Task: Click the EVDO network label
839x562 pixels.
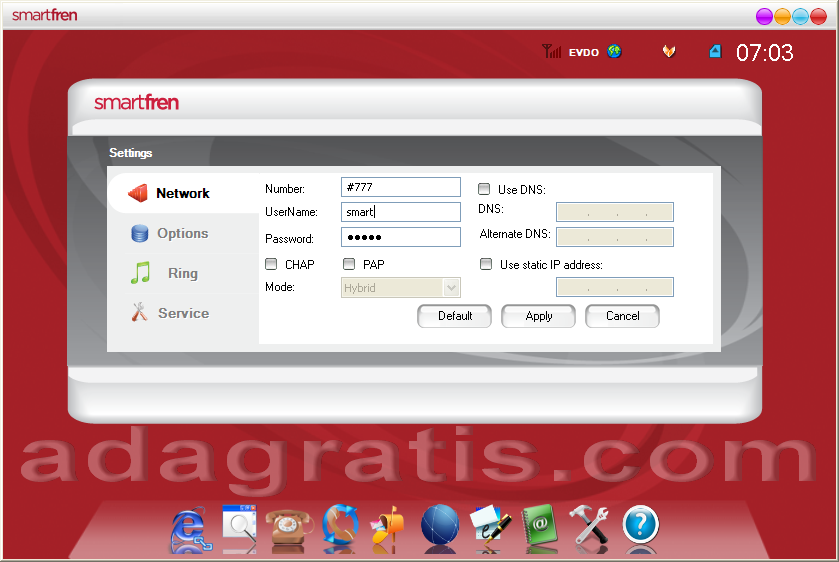Action: (584, 52)
